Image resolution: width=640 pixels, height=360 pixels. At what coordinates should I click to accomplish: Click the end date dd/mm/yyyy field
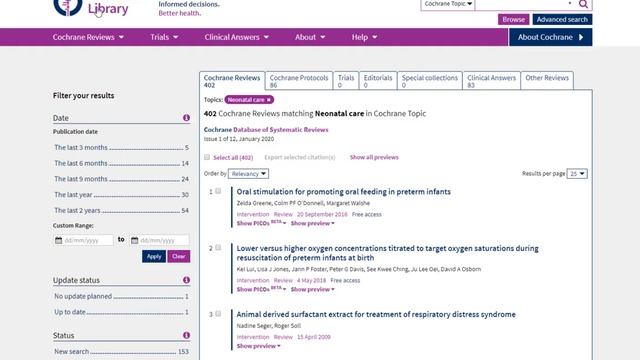coord(164,240)
